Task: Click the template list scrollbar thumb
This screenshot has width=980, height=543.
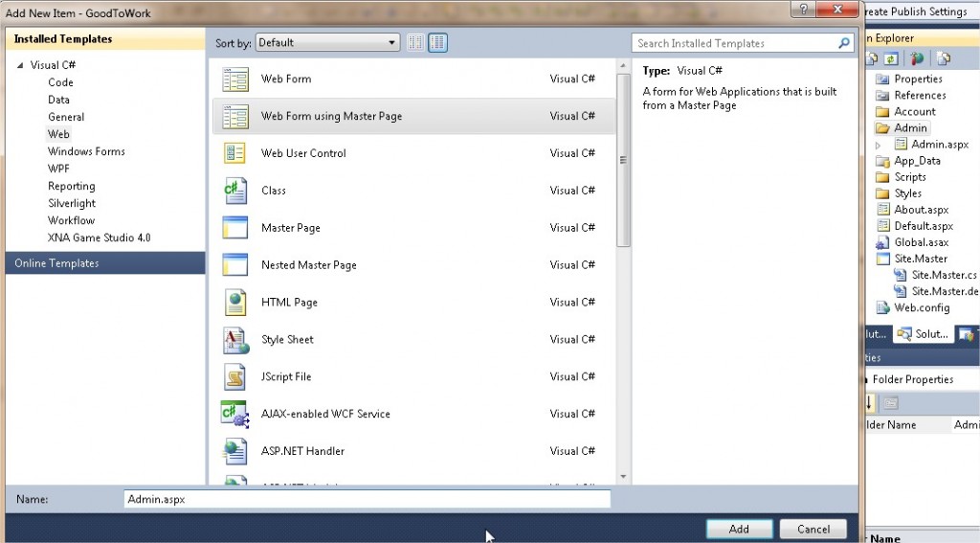Action: pos(622,160)
